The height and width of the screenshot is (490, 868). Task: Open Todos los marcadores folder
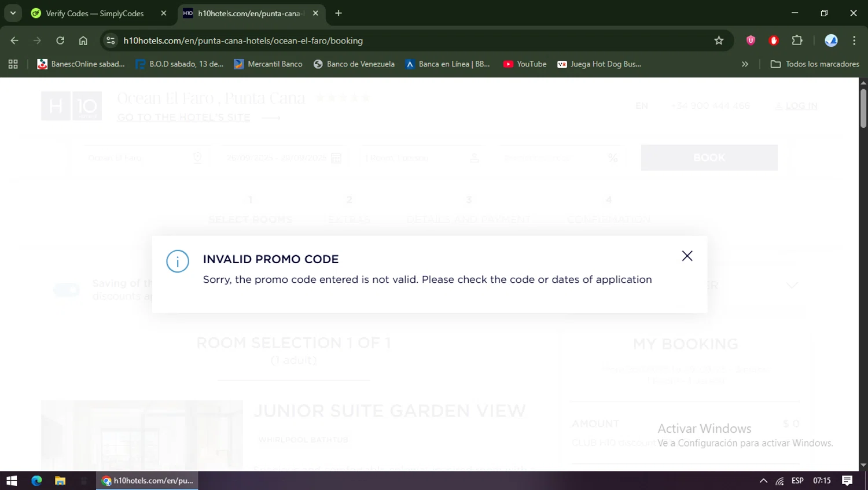click(815, 64)
